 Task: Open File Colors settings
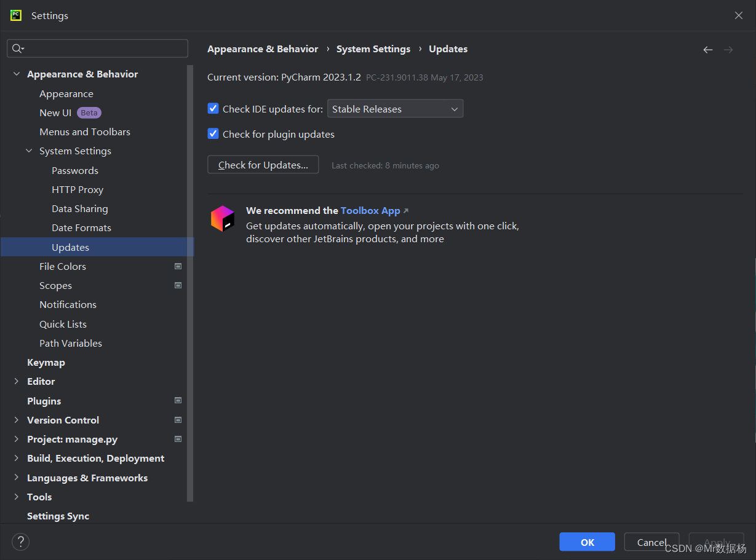pos(63,266)
